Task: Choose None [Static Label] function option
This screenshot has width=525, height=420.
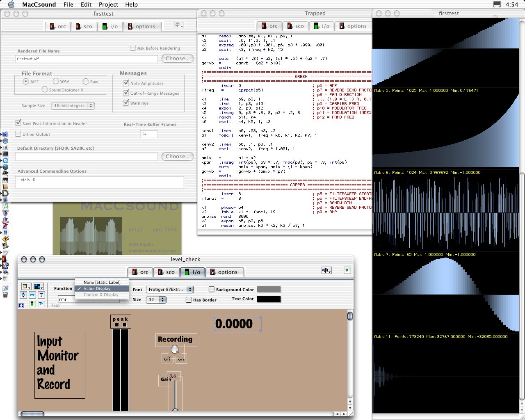Action: (102, 282)
